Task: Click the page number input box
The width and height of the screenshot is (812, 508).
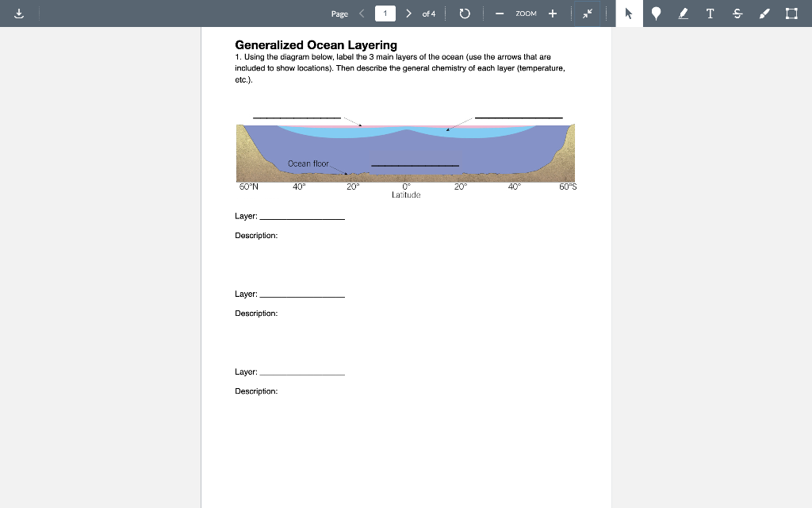Action: pos(385,13)
